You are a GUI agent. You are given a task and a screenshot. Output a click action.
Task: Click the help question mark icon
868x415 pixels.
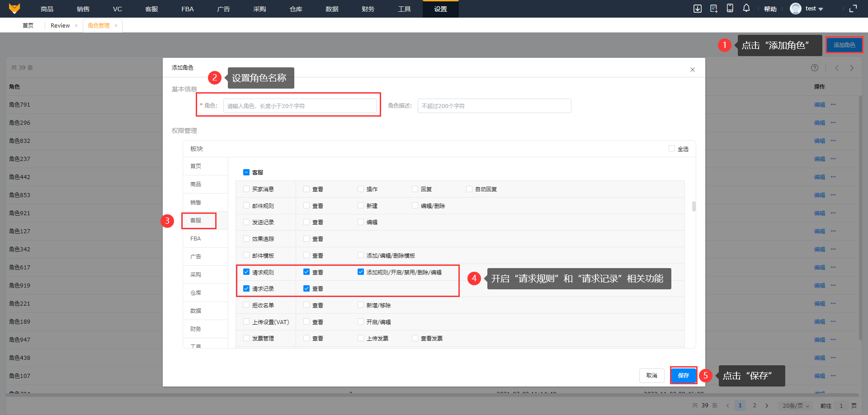814,68
